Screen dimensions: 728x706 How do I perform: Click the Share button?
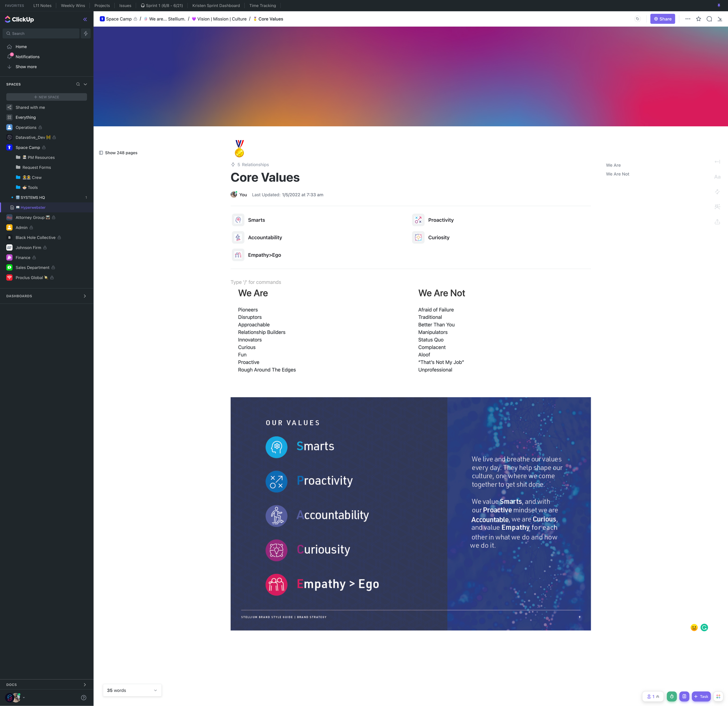pos(662,19)
